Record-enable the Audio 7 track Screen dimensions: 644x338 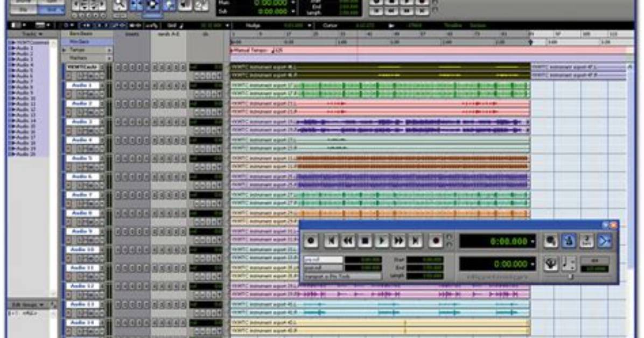pos(68,203)
